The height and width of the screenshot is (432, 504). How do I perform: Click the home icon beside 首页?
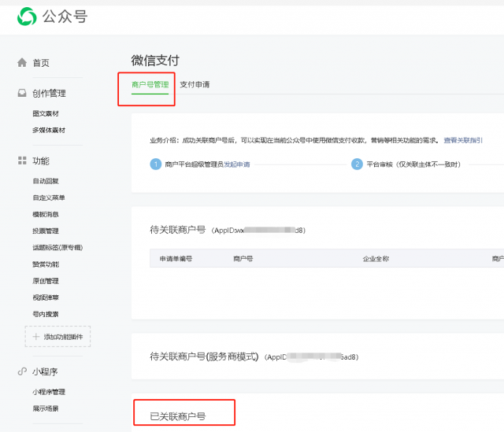(x=22, y=62)
